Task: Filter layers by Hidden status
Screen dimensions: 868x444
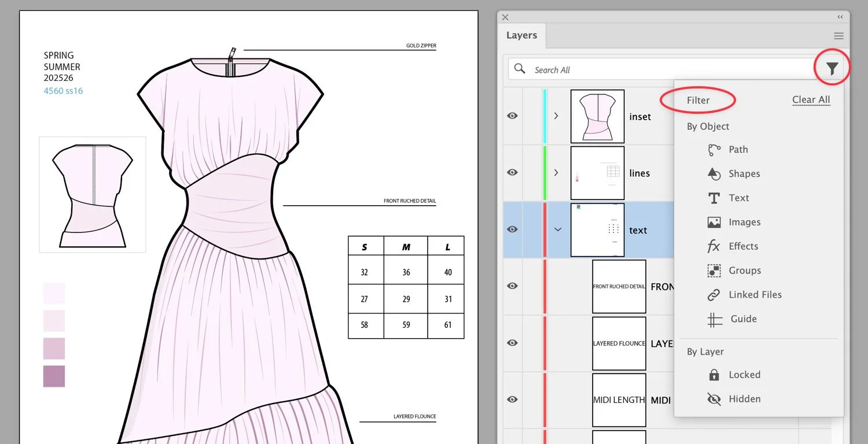Action: tap(745, 399)
